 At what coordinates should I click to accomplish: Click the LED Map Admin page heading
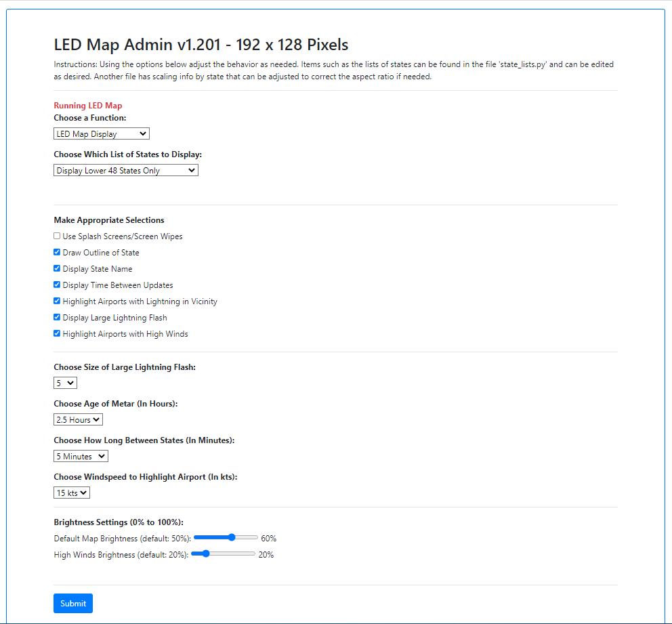pos(201,45)
